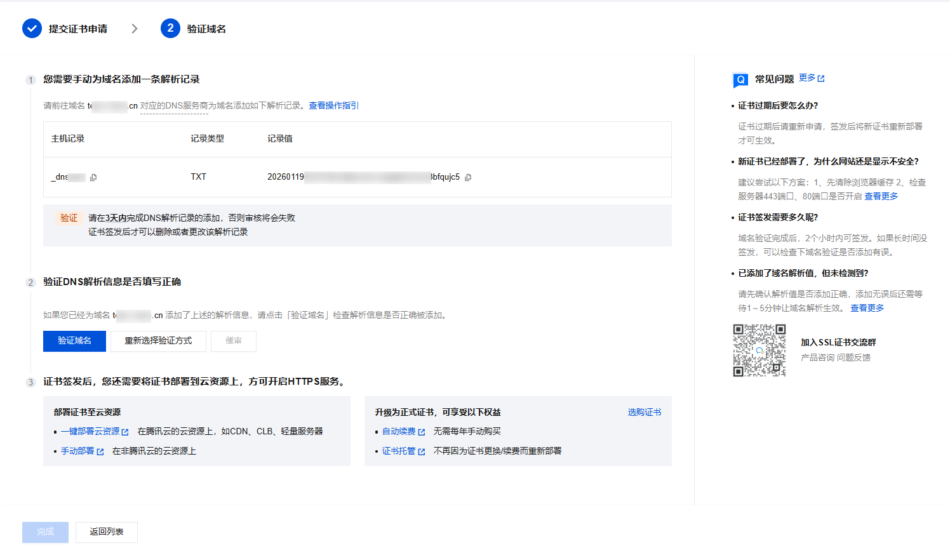
Task: Open 一键部署云资源 link
Action: click(90, 432)
